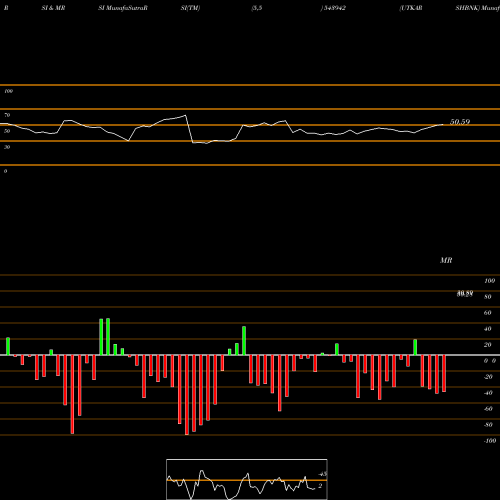The height and width of the screenshot is (500, 500).
Task: Click the -100 label on MR axis
Action: click(x=490, y=441)
